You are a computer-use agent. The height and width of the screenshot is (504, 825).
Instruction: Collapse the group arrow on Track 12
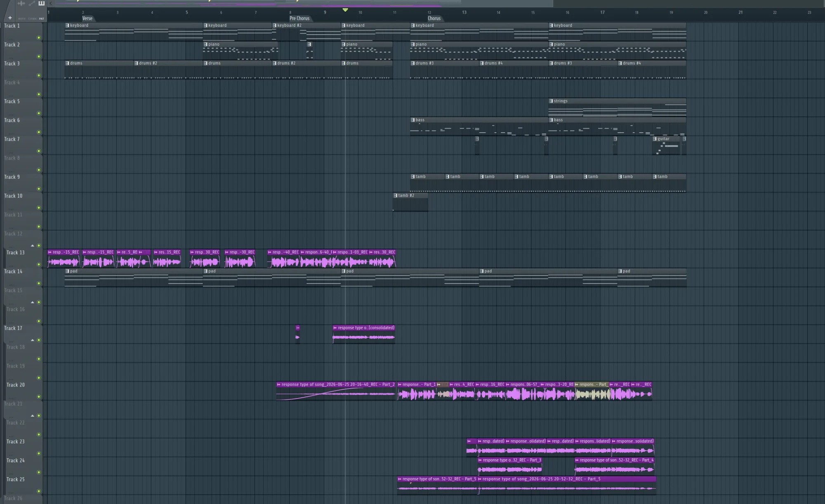click(33, 246)
